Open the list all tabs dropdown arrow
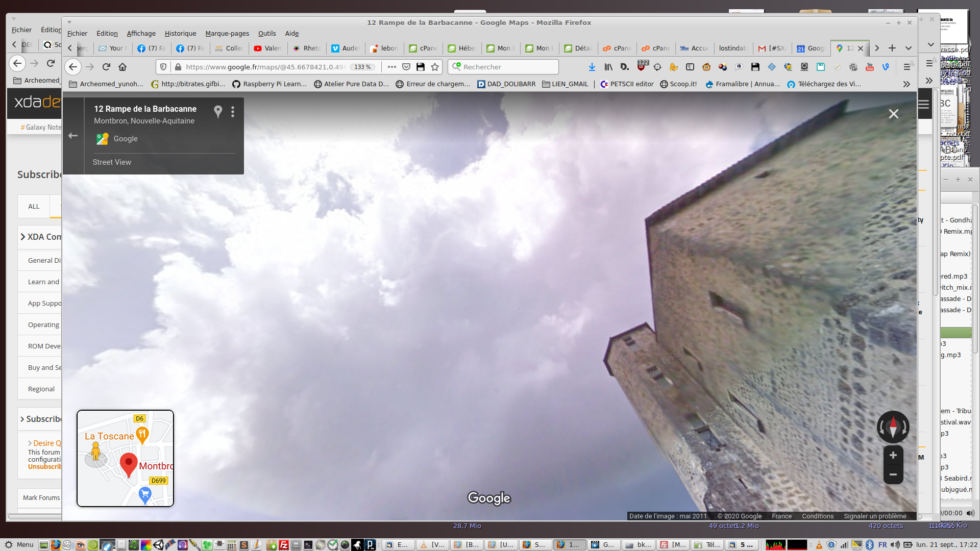Image resolution: width=980 pixels, height=551 pixels. pyautogui.click(x=909, y=48)
